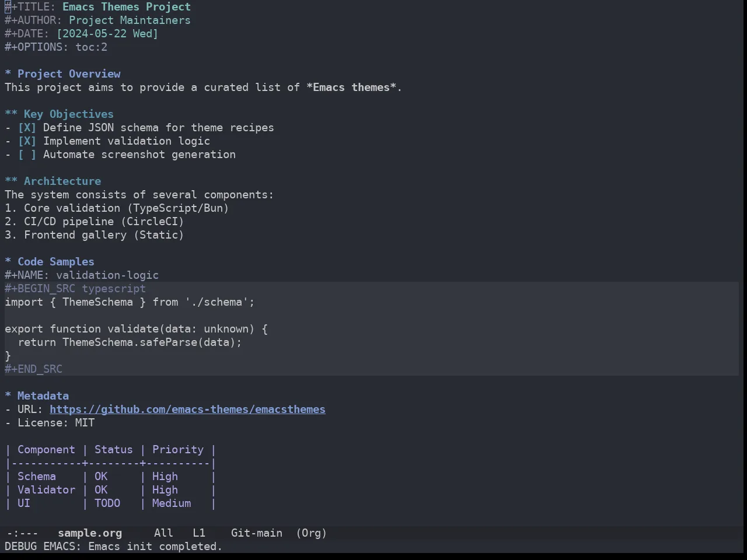Viewport: 747px width, 560px height.
Task: Open the emacsthemes GitHub URL link
Action: click(187, 409)
